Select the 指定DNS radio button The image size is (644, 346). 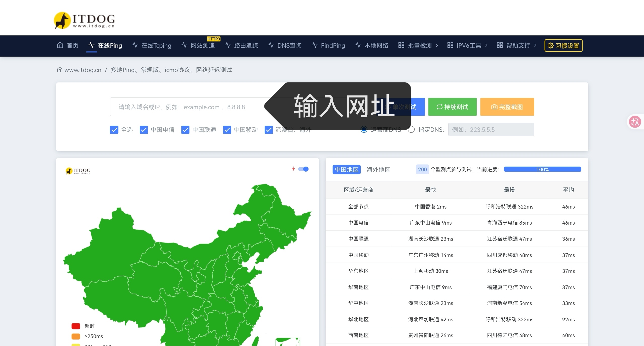tap(411, 130)
